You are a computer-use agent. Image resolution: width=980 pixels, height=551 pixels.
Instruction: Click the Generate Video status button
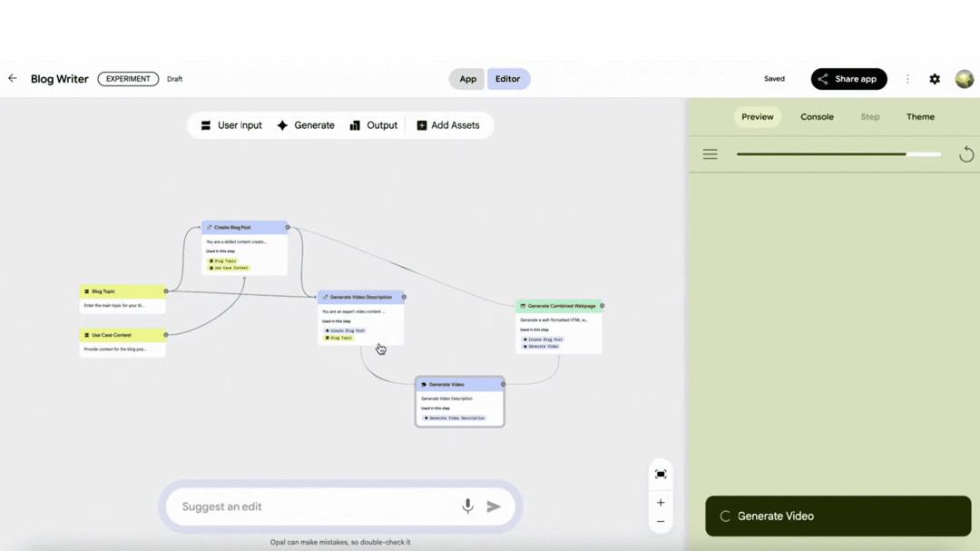[838, 516]
